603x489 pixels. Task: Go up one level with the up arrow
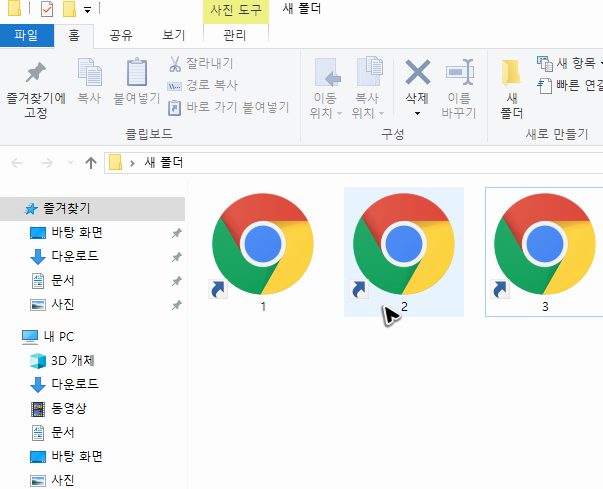pos(91,163)
